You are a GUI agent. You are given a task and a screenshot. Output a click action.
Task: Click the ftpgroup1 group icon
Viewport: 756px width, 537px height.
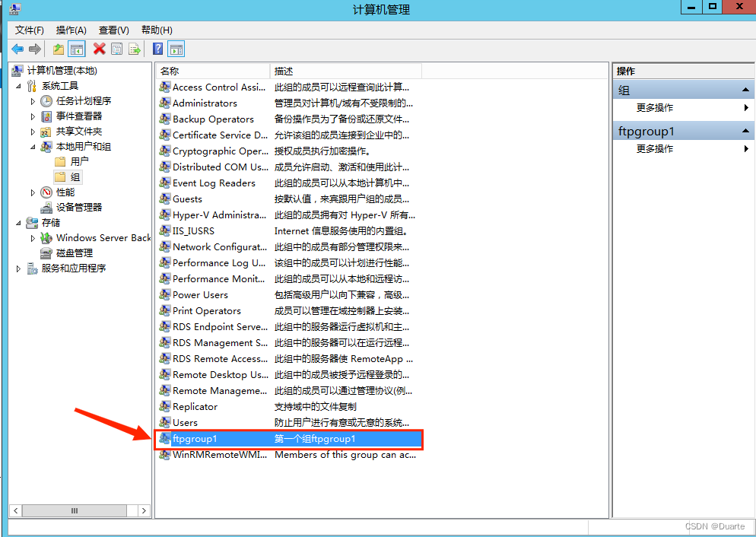coord(165,438)
